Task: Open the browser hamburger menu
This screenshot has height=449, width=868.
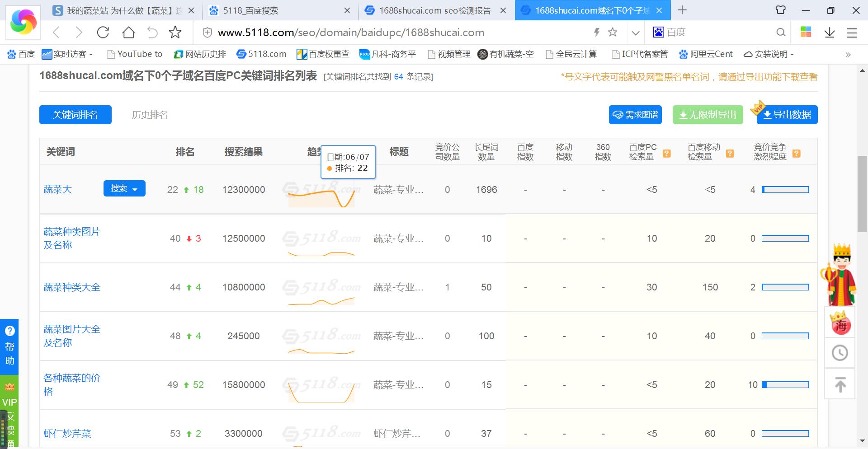Action: 852,33
